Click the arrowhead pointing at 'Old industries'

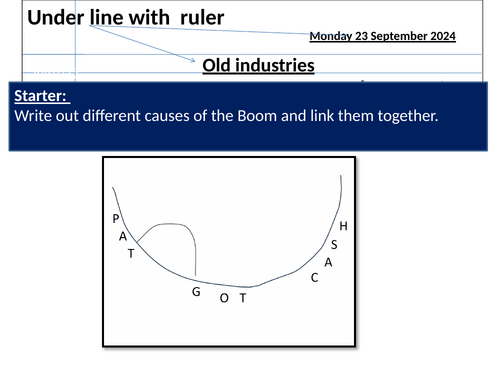(x=193, y=60)
